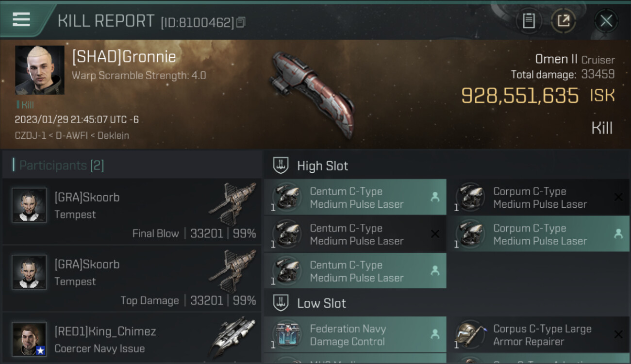The width and height of the screenshot is (631, 364).
Task: Open Skoorb's Final Blow participant entry
Action: tap(132, 211)
